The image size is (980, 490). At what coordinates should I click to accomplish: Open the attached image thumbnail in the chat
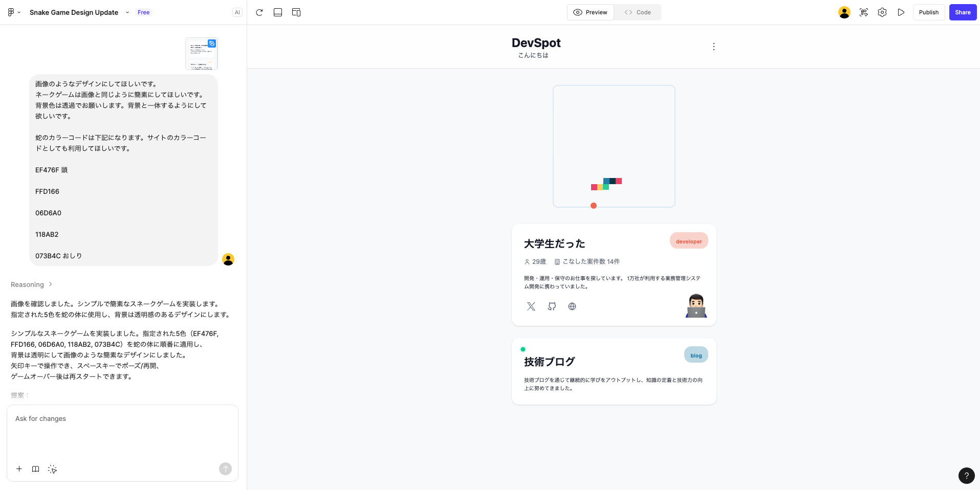pos(202,53)
